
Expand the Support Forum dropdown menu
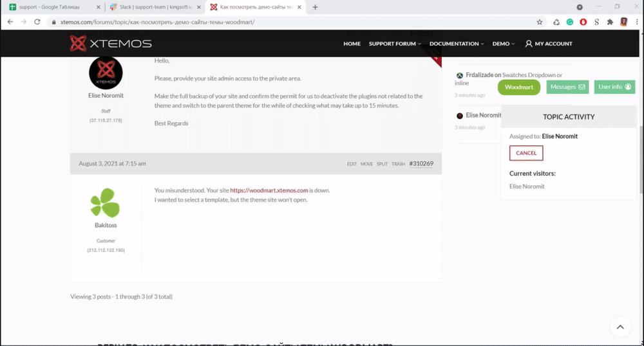(x=395, y=44)
